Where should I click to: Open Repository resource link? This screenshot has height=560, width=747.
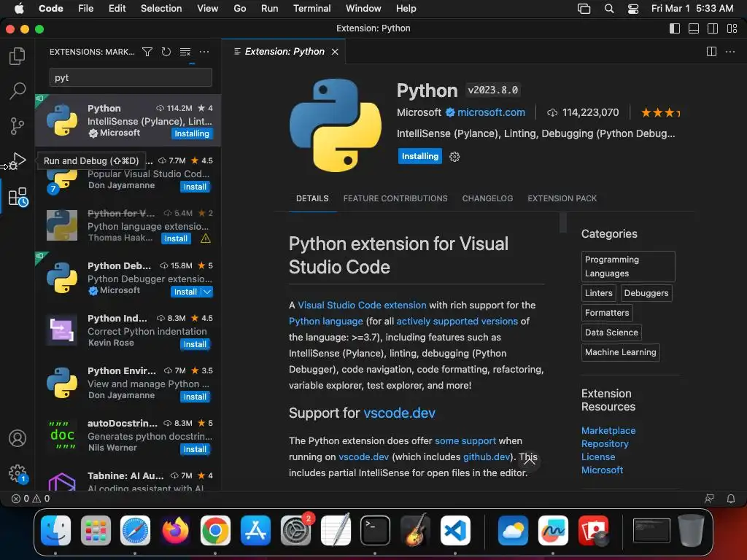605,444
